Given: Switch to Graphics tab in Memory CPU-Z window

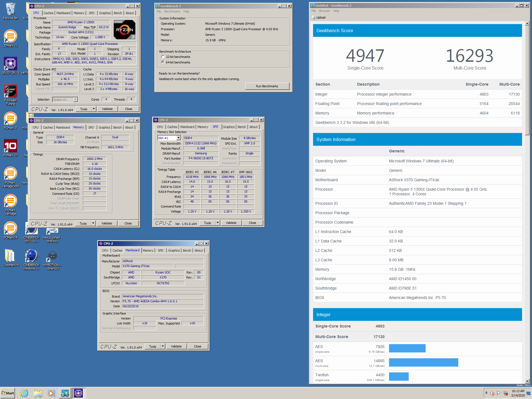Looking at the screenshot, I should [104, 127].
